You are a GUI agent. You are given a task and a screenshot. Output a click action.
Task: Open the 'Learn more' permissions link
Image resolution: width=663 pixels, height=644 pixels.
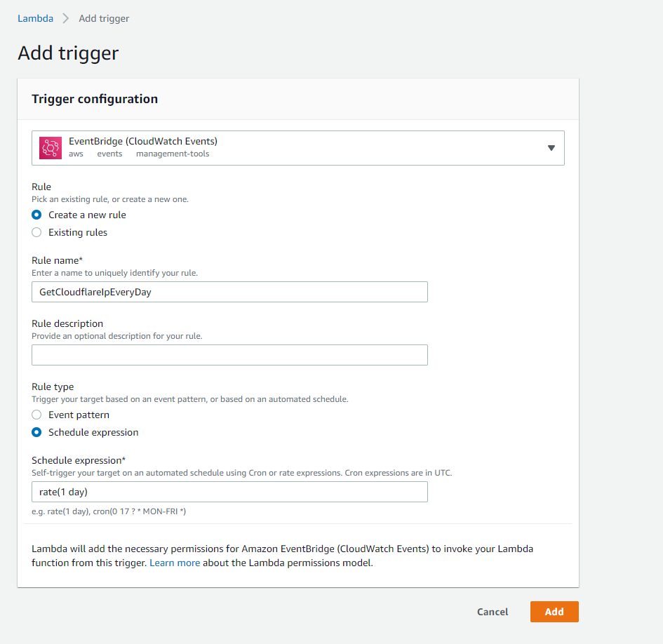(175, 563)
